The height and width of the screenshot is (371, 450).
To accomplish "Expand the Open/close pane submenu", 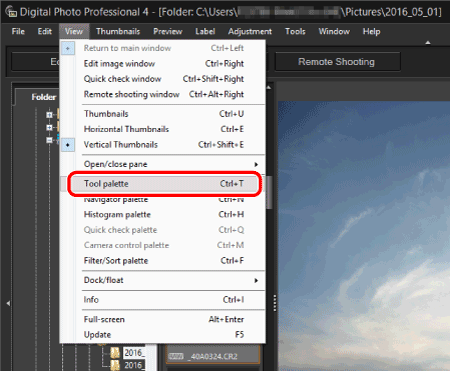I will (163, 164).
